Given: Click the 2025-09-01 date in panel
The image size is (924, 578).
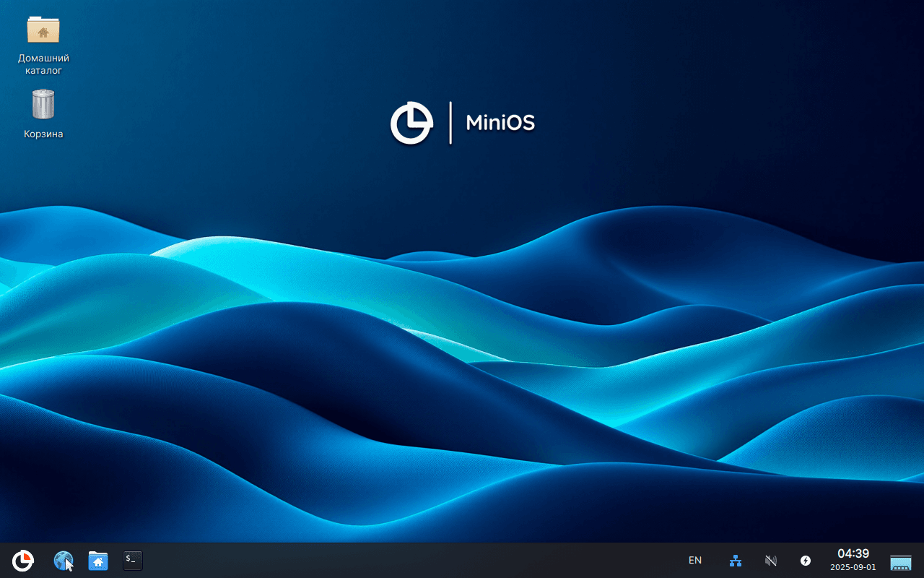Looking at the screenshot, I should [853, 568].
